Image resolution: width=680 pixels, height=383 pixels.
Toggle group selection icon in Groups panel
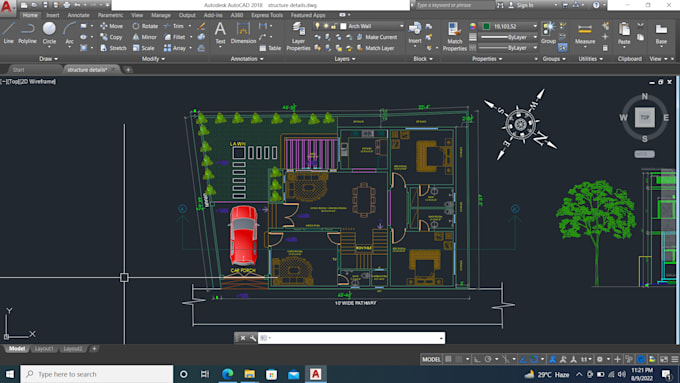click(562, 48)
